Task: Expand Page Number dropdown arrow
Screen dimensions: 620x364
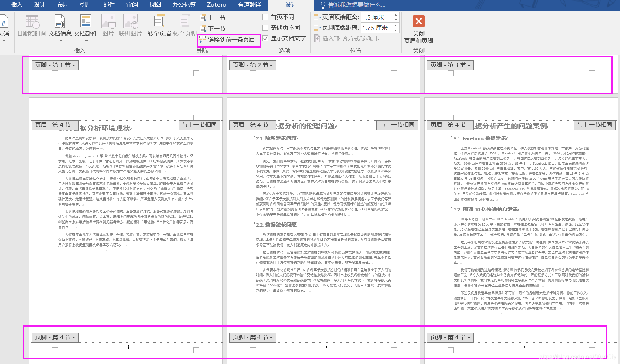Action: [4, 41]
